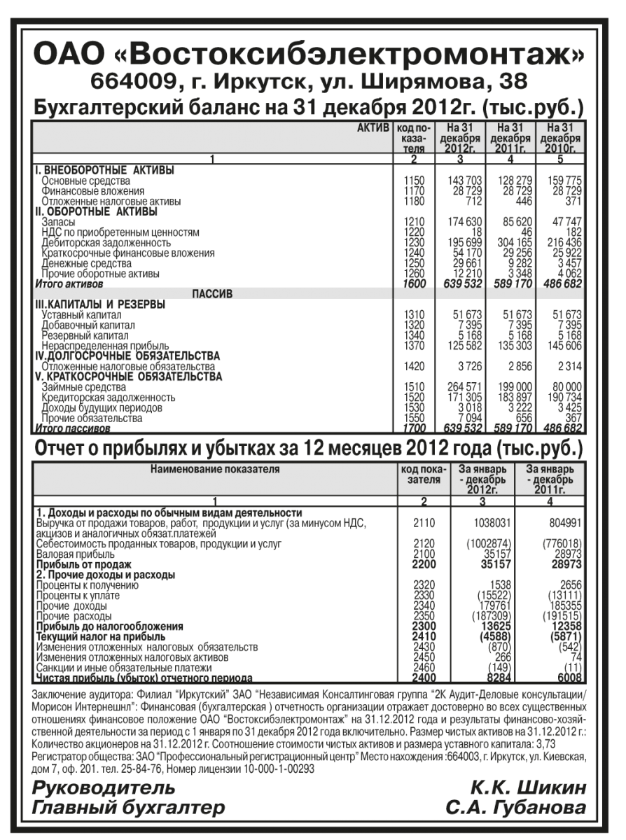This screenshot has width=626, height=840.
Task: Click the «Руководитель» label
Action: (x=99, y=789)
